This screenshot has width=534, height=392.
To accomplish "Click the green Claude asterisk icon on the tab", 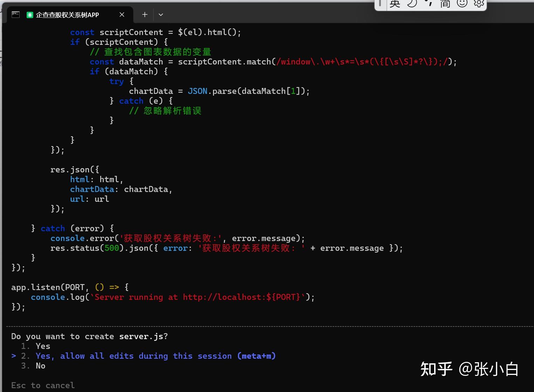I will point(30,15).
